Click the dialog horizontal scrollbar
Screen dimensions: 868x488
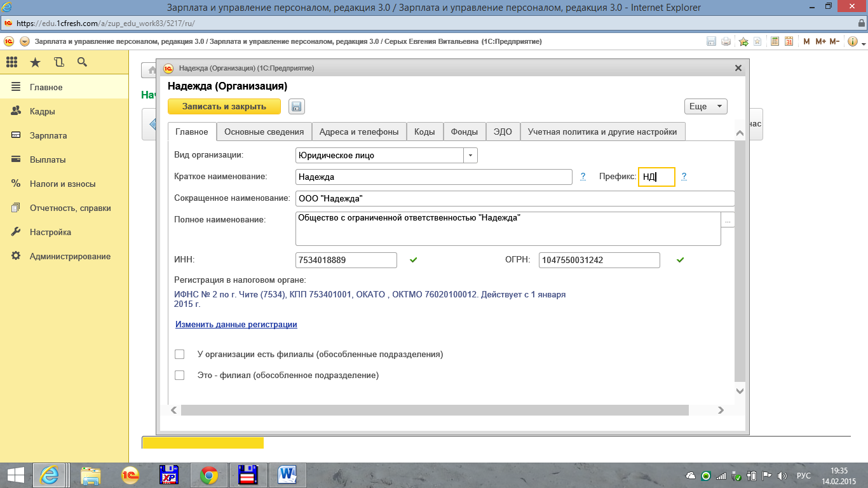[435, 410]
